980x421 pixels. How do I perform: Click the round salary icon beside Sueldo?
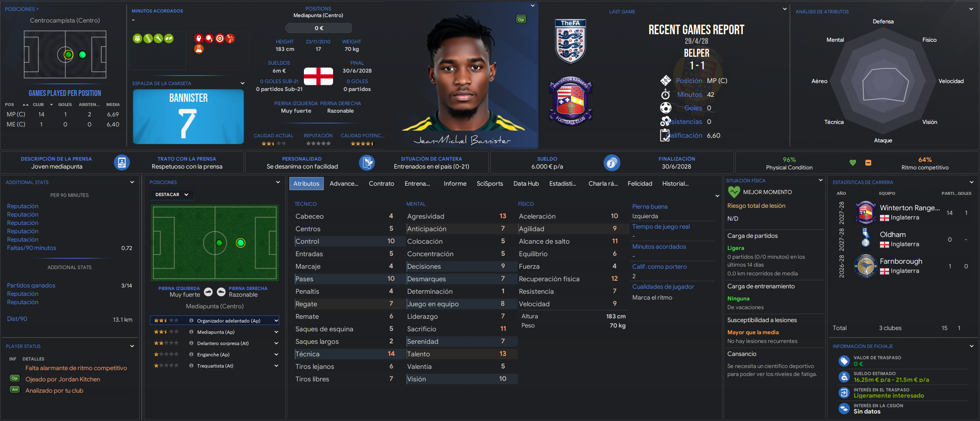point(612,162)
